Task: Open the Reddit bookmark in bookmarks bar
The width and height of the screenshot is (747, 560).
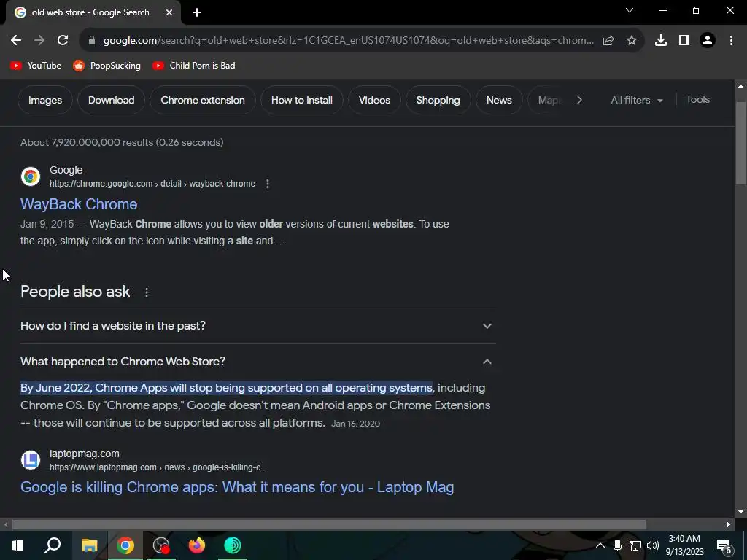Action: [x=107, y=66]
